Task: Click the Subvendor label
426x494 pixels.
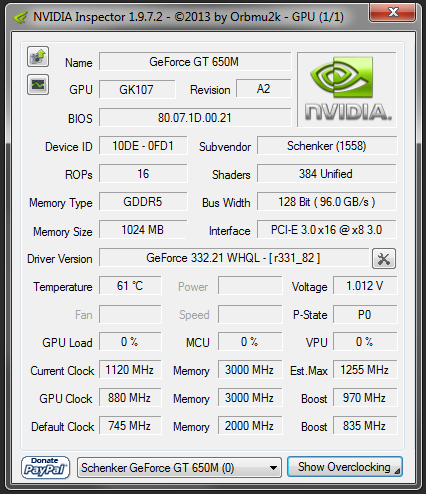Action: [x=225, y=147]
